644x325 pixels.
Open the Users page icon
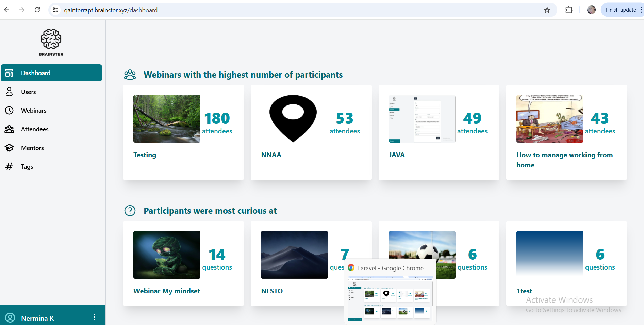(x=9, y=92)
